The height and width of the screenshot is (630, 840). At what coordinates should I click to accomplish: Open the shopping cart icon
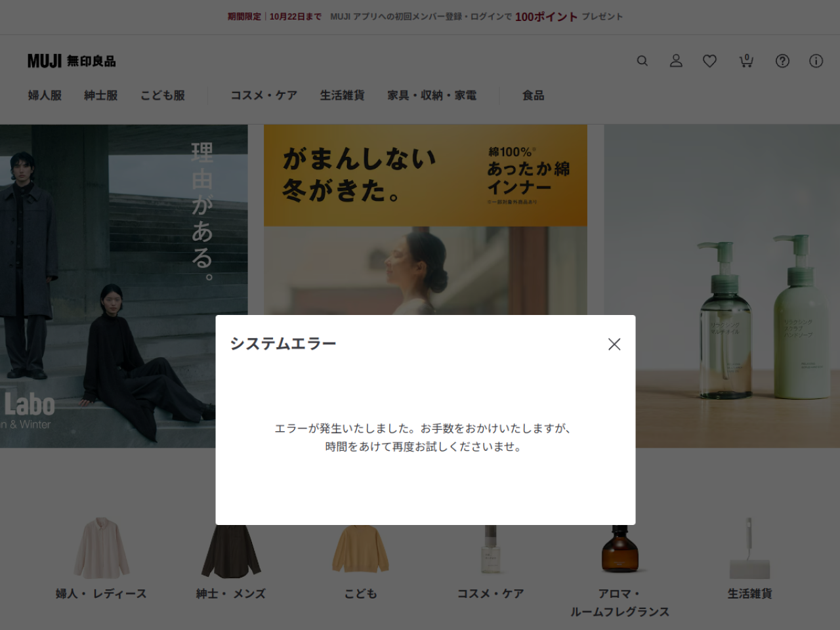pos(746,61)
